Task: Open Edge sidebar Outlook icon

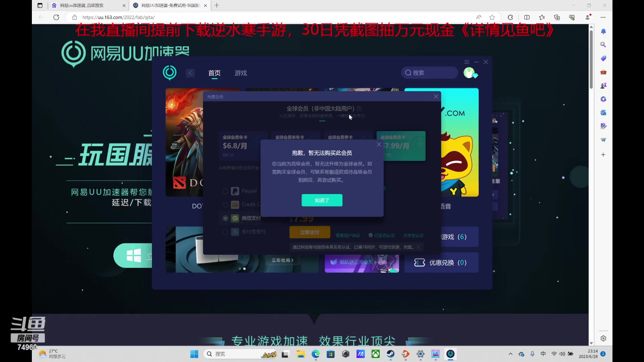Action: coord(603,113)
